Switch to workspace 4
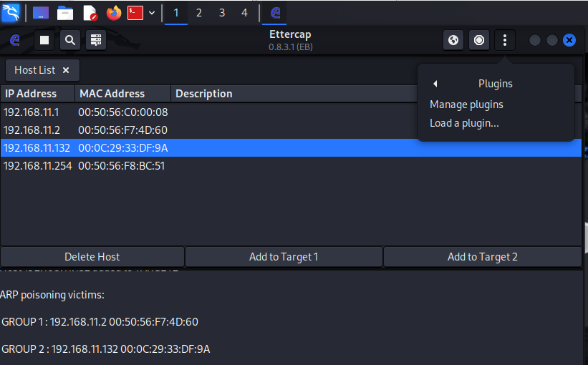Screen dimensions: 588x365 point(244,13)
